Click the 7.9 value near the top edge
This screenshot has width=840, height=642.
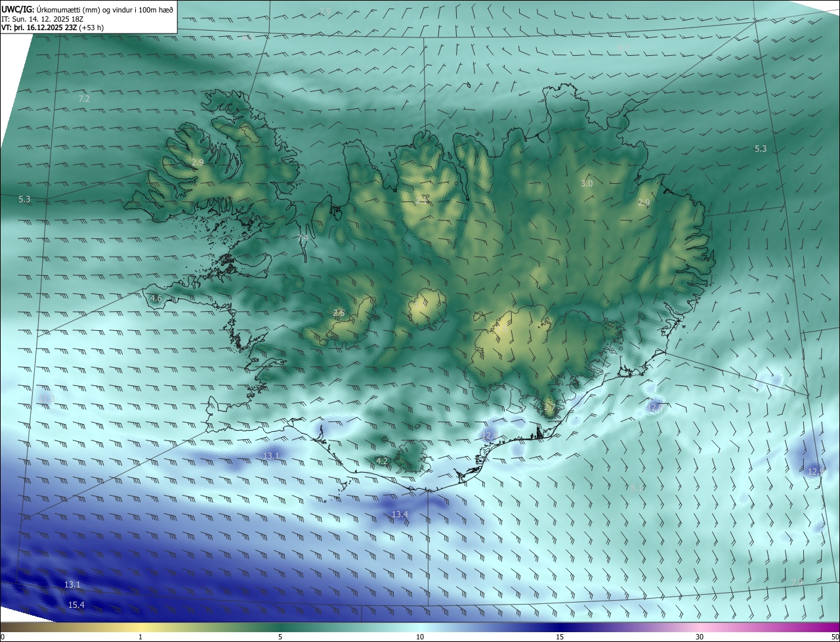pos(325,12)
